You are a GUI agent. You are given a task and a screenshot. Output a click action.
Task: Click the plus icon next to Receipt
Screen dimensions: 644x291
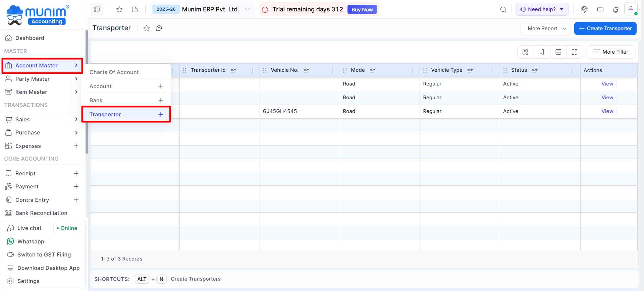[76, 173]
